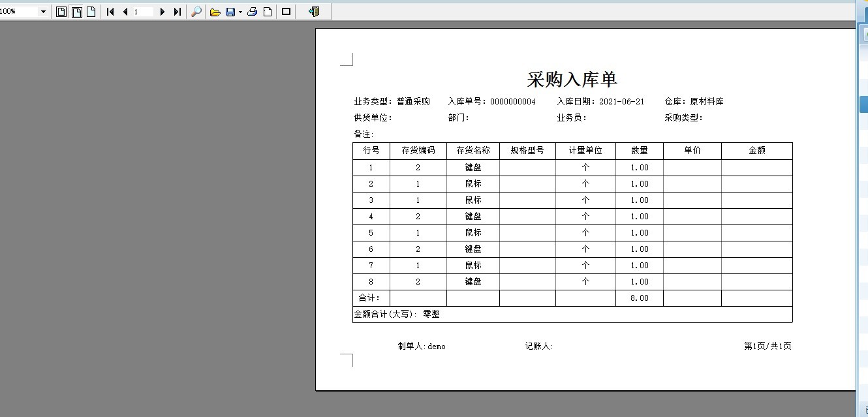Open the 100% zoom level dropdown
This screenshot has width=868, height=417.
pyautogui.click(x=43, y=12)
